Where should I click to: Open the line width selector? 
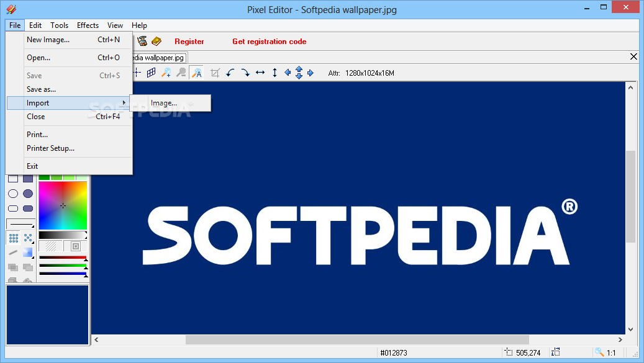(x=21, y=224)
